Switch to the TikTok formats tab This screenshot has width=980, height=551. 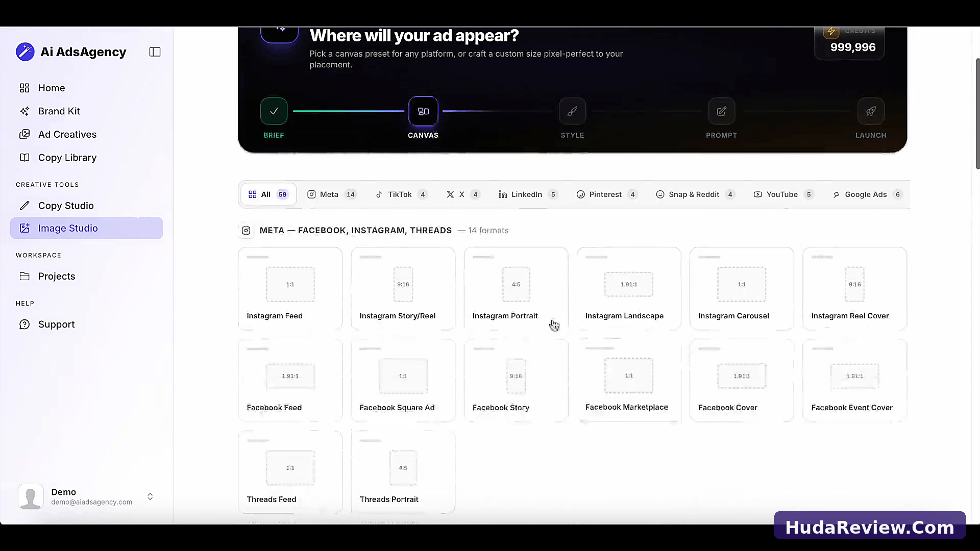(401, 194)
